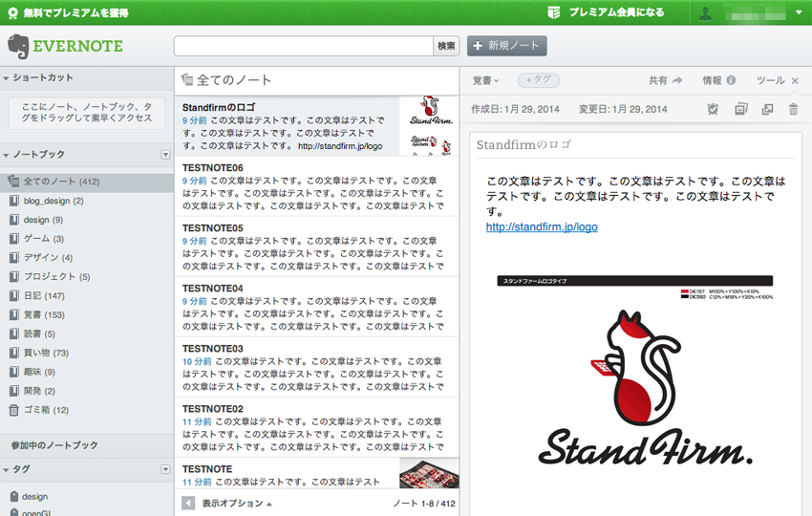
Task: Select the design tag
Action: click(34, 496)
